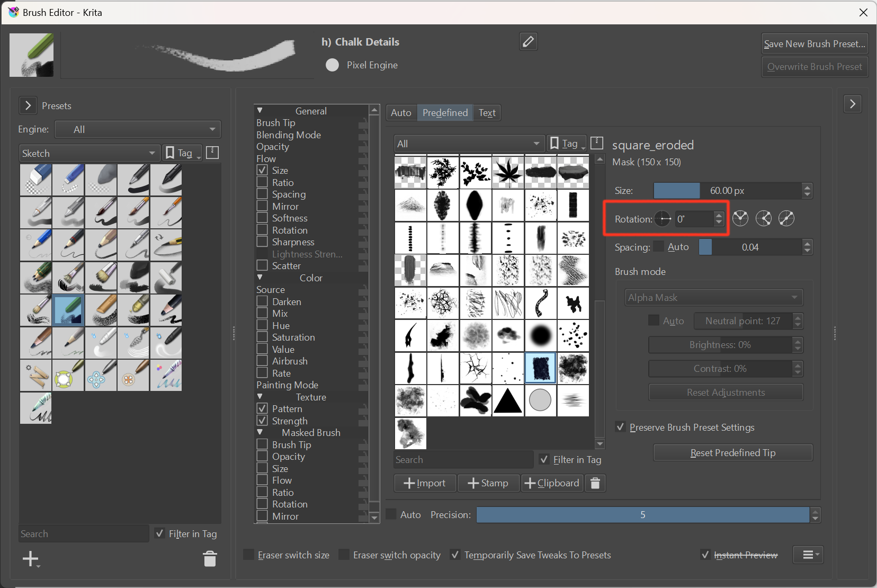877x588 pixels.
Task: Open the brush tip All tag dropdown
Action: (469, 144)
